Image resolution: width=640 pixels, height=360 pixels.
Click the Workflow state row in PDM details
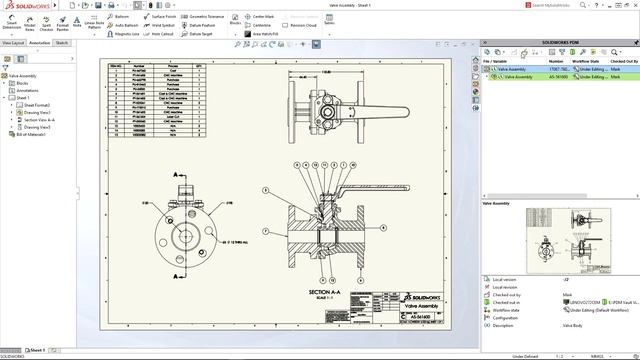561,310
